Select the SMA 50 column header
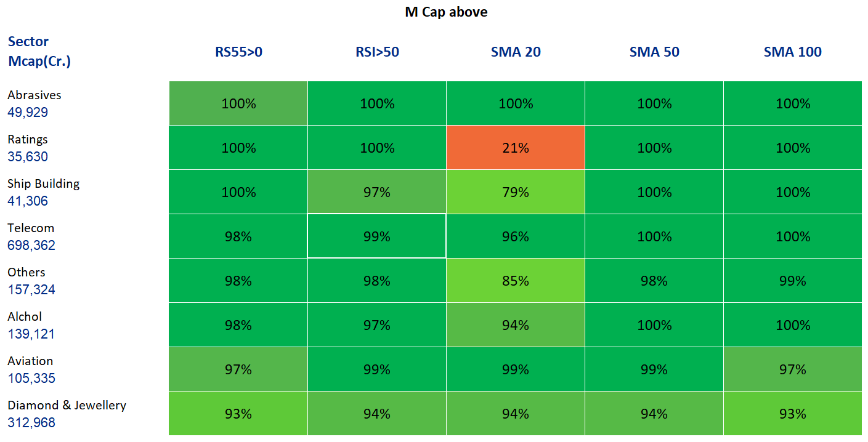This screenshot has width=868, height=442. pyautogui.click(x=654, y=52)
